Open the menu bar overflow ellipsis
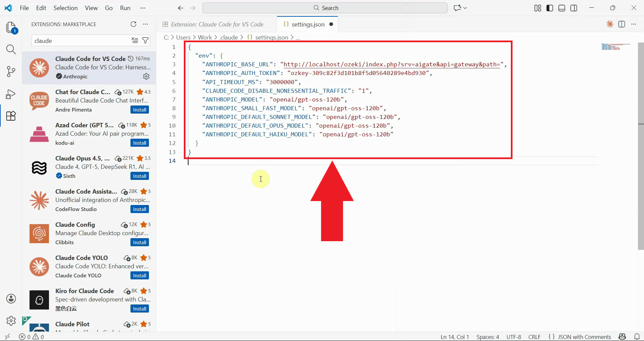Viewport: 644px width, 341px height. [143, 8]
